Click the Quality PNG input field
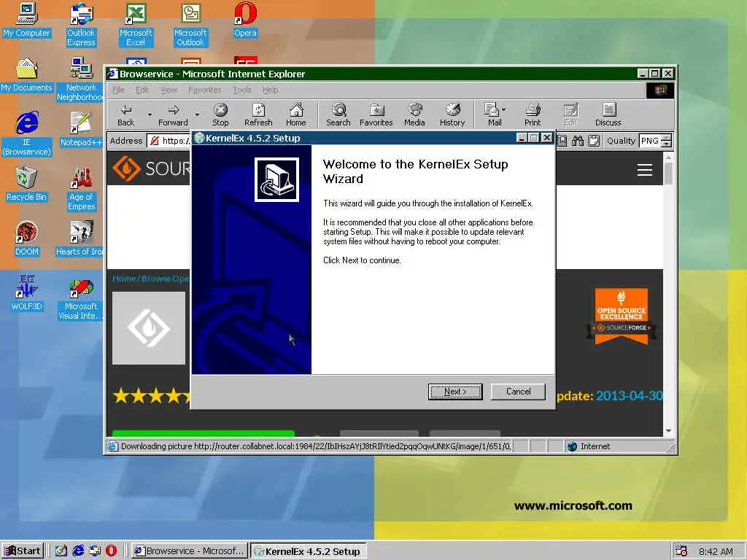 tap(650, 141)
